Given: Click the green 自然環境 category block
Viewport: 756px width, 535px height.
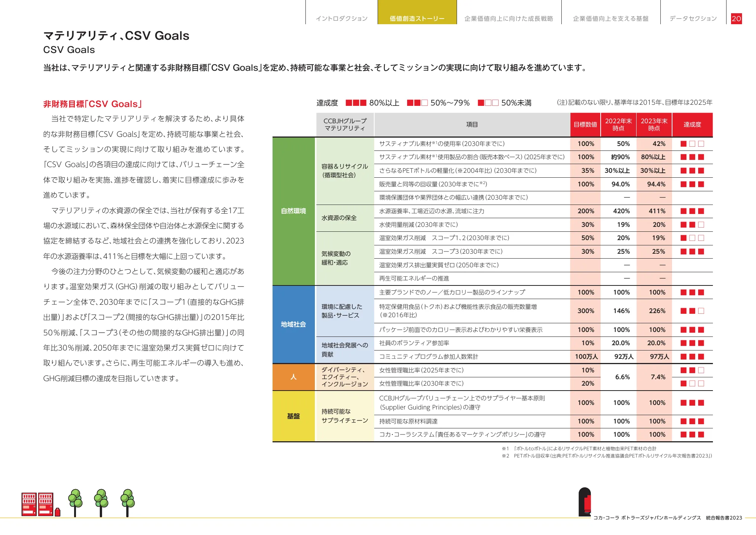Looking at the screenshot, I should point(293,211).
